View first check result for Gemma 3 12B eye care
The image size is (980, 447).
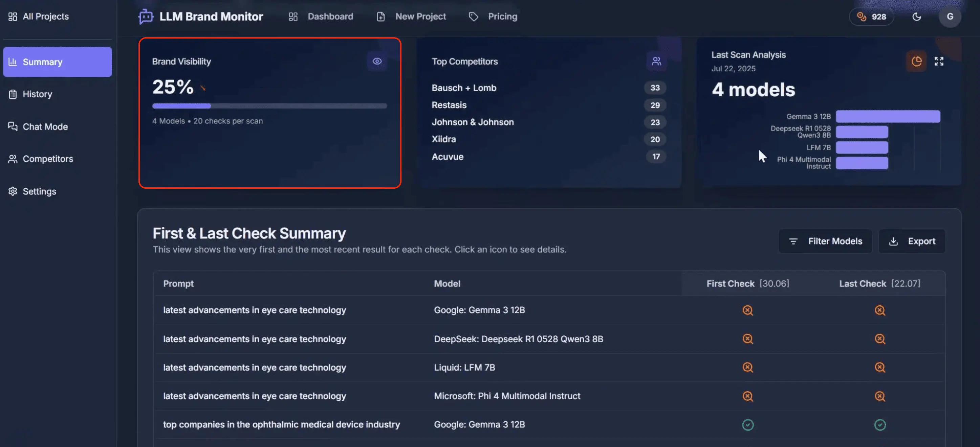[747, 310]
